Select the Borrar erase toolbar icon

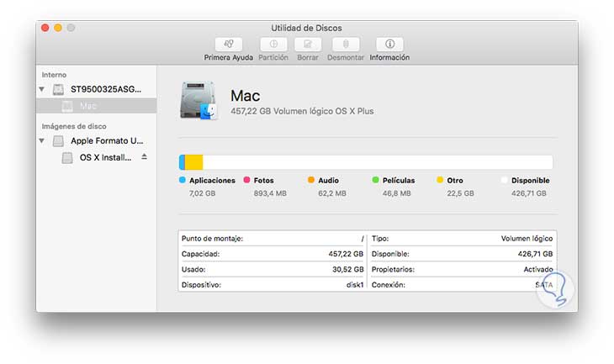coord(308,45)
